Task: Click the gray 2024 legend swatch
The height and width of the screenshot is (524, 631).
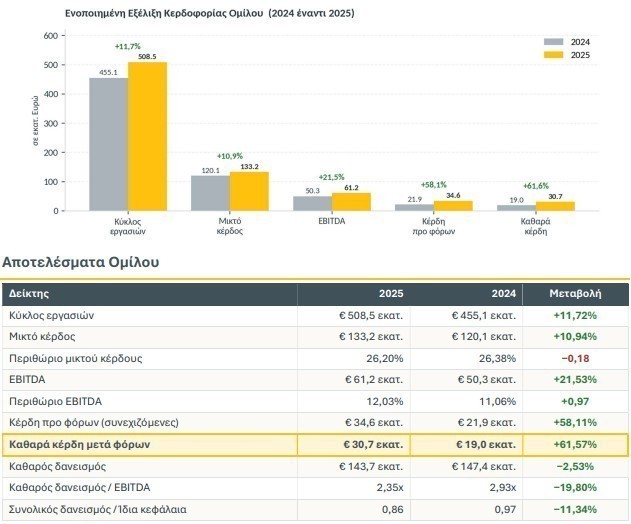Action: tap(554, 42)
